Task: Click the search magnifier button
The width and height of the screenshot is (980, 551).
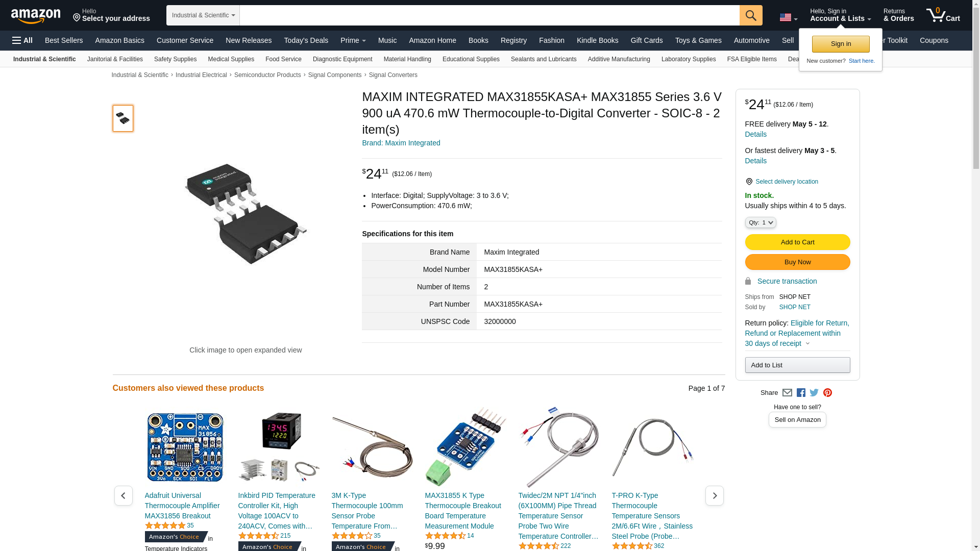Action: point(751,15)
